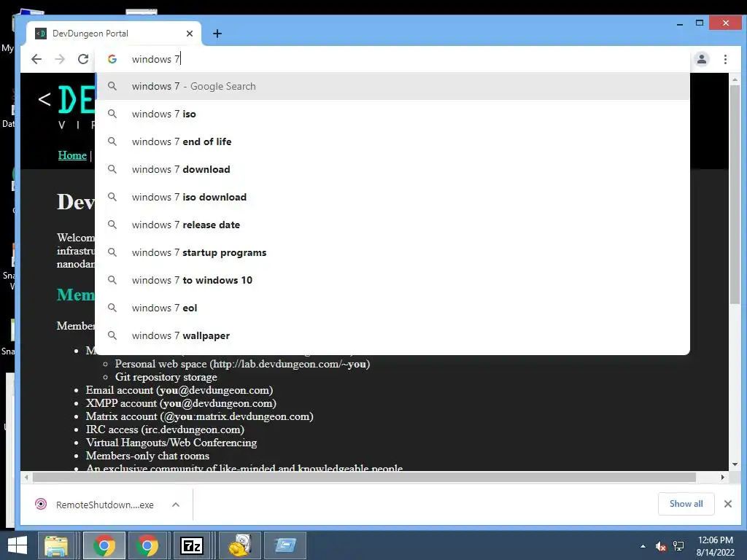Open File Explorer from the taskbar
The image size is (747, 560).
click(x=55, y=545)
